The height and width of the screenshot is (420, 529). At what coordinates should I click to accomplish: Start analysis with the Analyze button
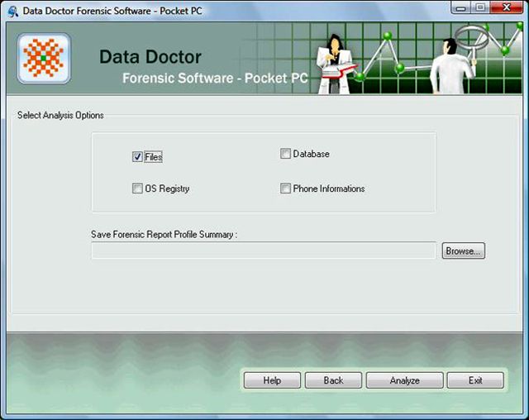404,380
